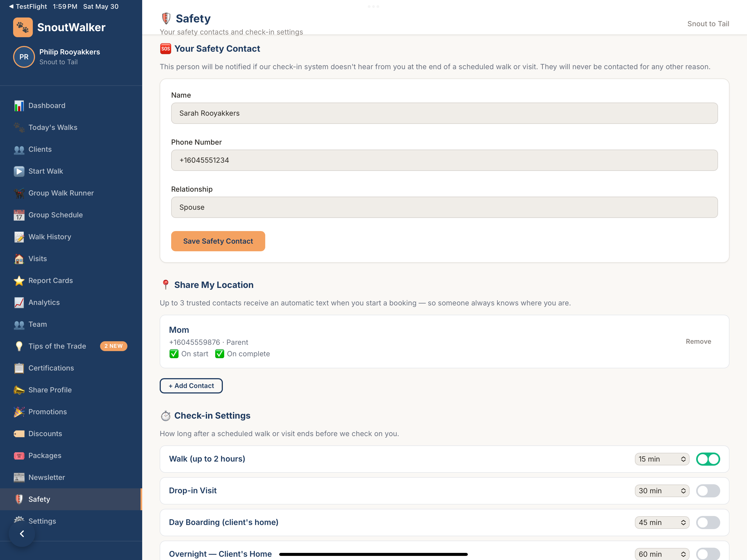The height and width of the screenshot is (560, 747).
Task: Remove Mom from shared contacts
Action: (698, 342)
